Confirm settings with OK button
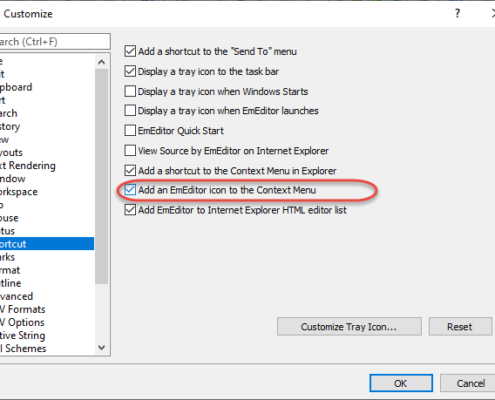 pyautogui.click(x=401, y=383)
